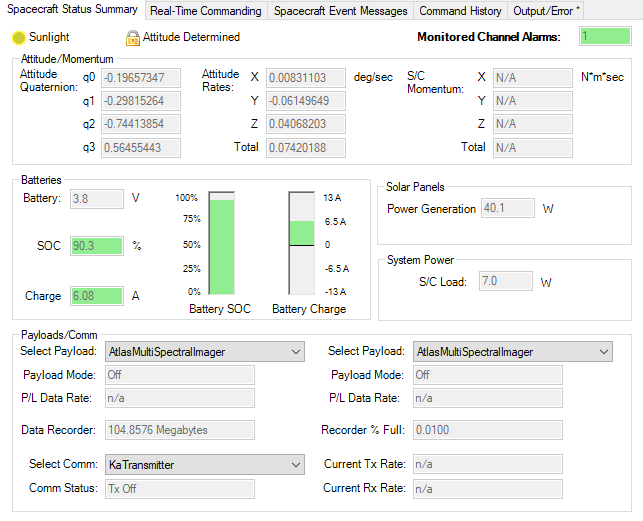Screen dimensions: 643x521
Task: Open the Output/Error tab
Action: [547, 11]
